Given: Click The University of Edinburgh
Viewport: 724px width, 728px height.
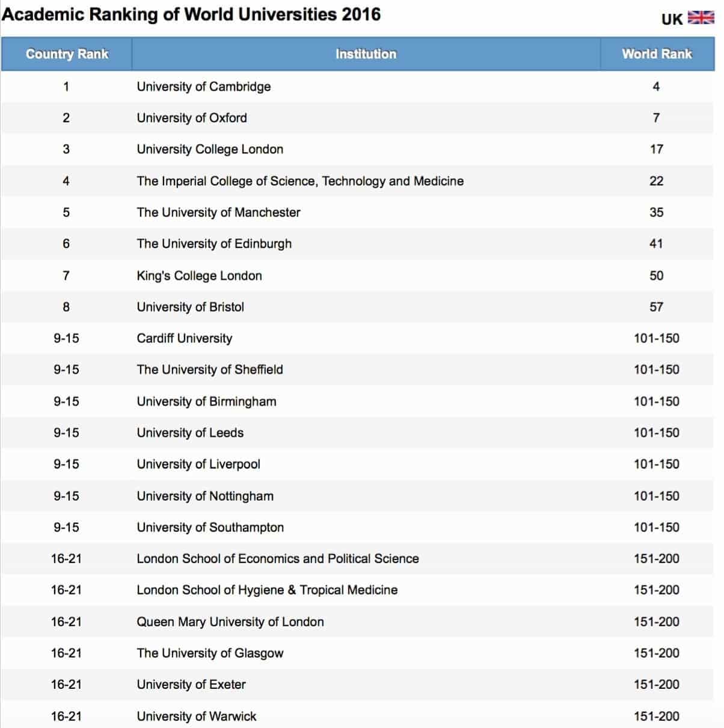Looking at the screenshot, I should 213,244.
